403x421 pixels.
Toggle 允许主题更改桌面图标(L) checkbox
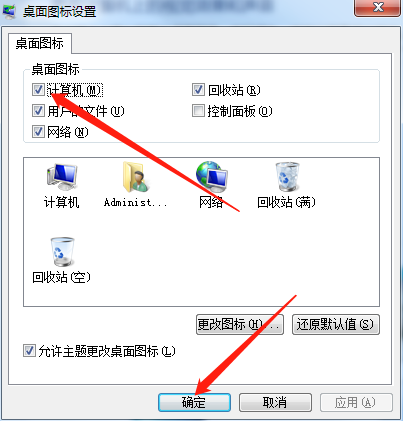pos(29,351)
